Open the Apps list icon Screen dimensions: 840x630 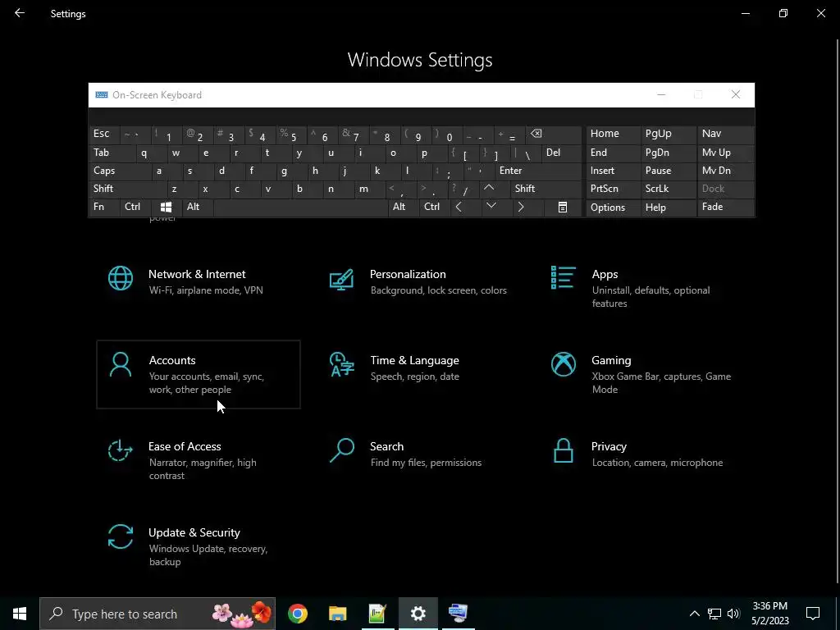pos(563,277)
